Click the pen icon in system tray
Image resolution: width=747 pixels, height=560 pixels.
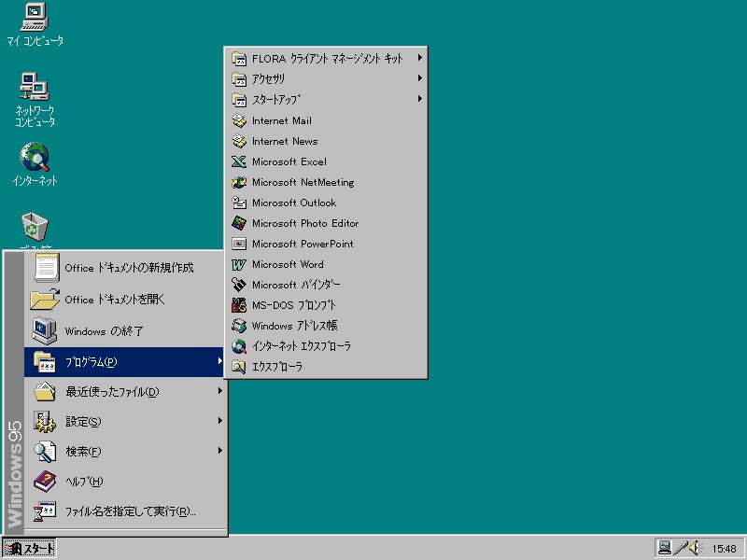pos(681,548)
